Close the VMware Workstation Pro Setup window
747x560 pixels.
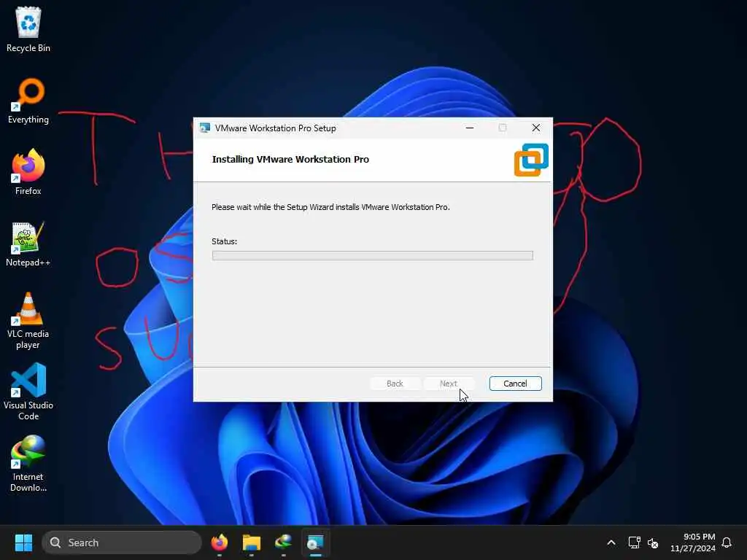(536, 128)
